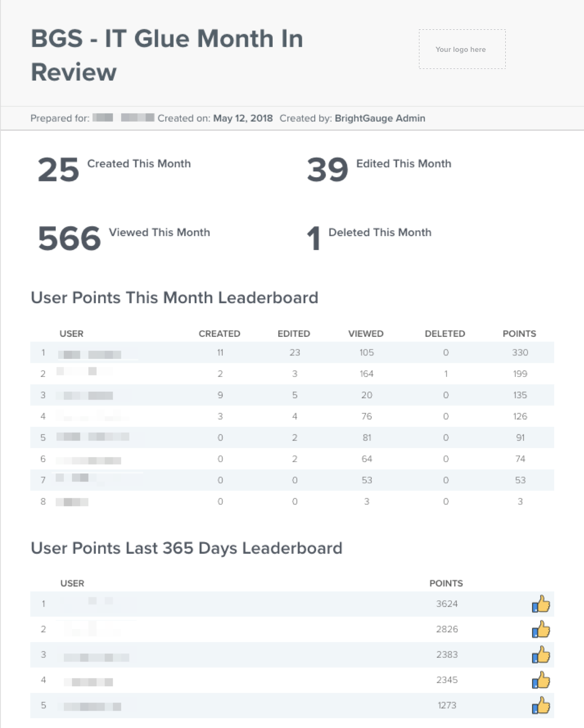Click 'BrightGauge Admin' creator name
This screenshot has height=728, width=584.
[x=380, y=118]
